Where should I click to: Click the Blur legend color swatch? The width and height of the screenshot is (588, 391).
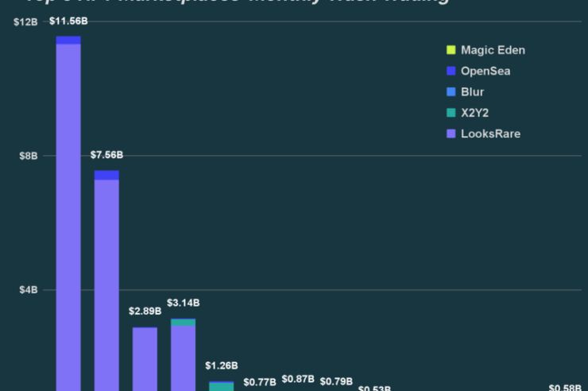(x=451, y=92)
